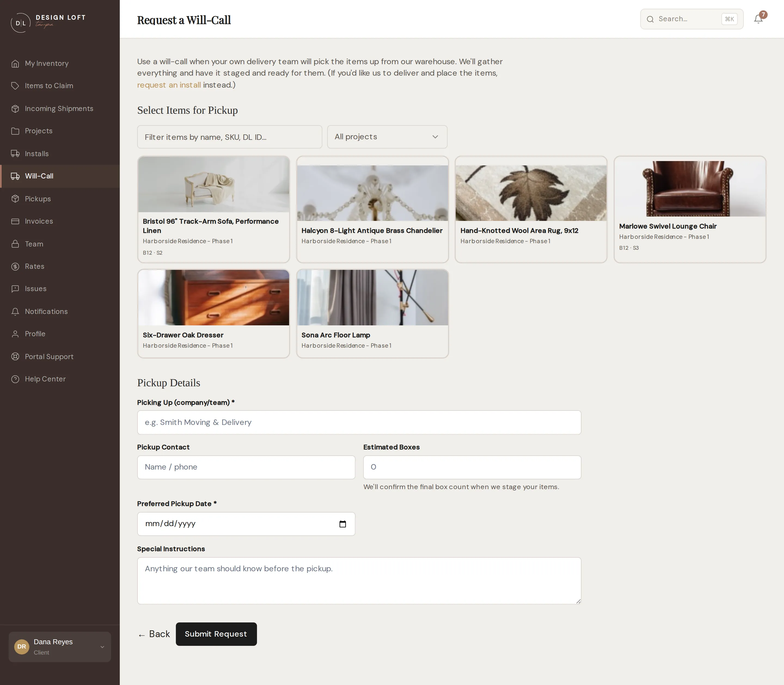Expand the All projects dropdown
784x685 pixels.
[x=387, y=137]
